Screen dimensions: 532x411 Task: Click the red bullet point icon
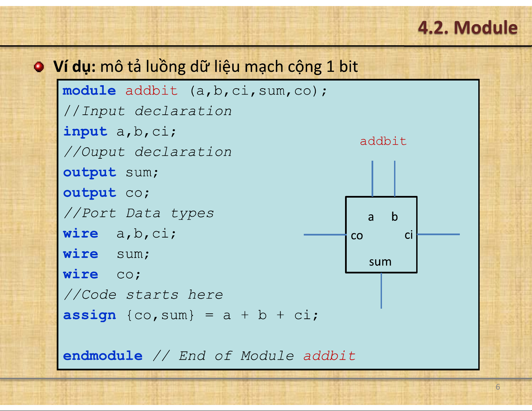coord(39,67)
